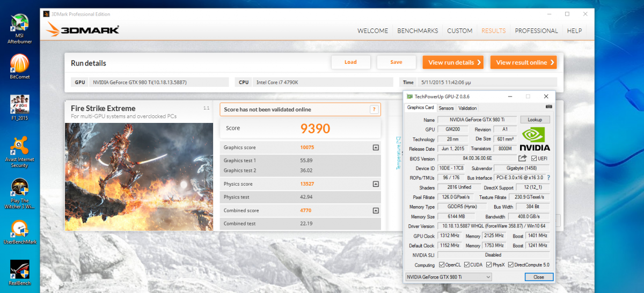
Task: Toggle the DirectCompute 5.0 checkbox
Action: click(x=511, y=265)
